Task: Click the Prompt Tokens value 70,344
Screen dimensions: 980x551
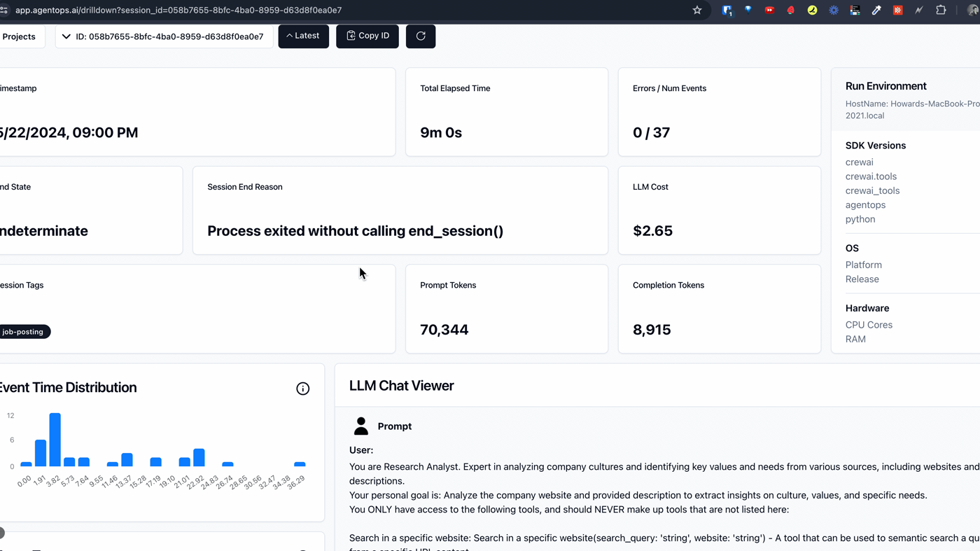Action: [444, 330]
